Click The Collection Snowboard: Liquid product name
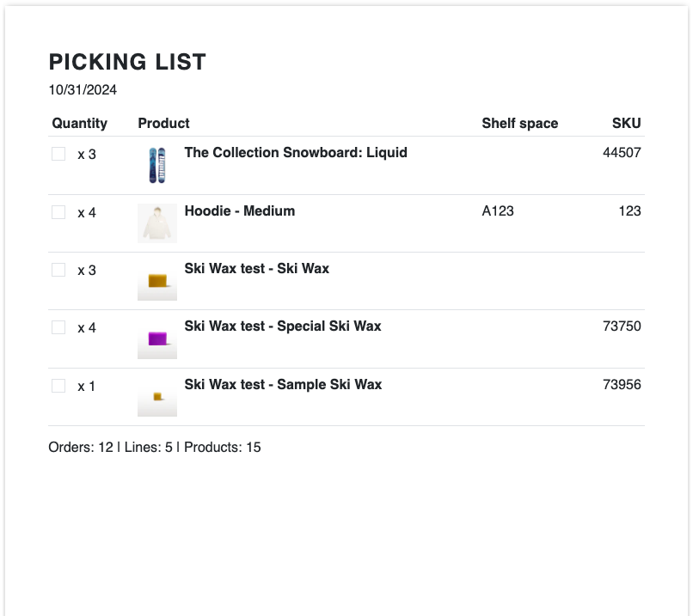This screenshot has width=693, height=616. pos(295,153)
